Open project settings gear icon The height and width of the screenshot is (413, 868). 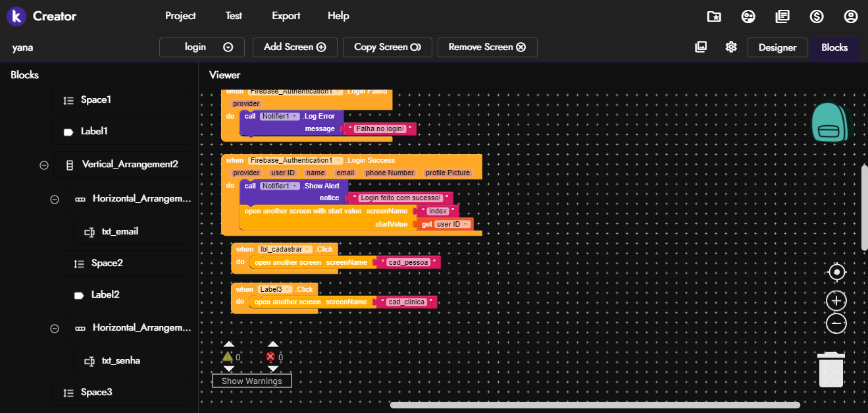[x=731, y=47]
